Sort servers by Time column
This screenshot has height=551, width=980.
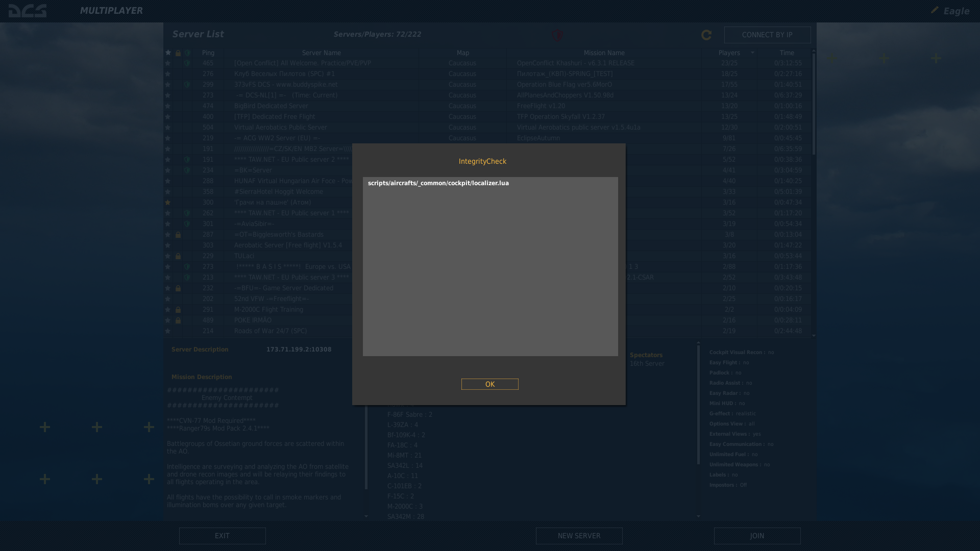pyautogui.click(x=787, y=53)
